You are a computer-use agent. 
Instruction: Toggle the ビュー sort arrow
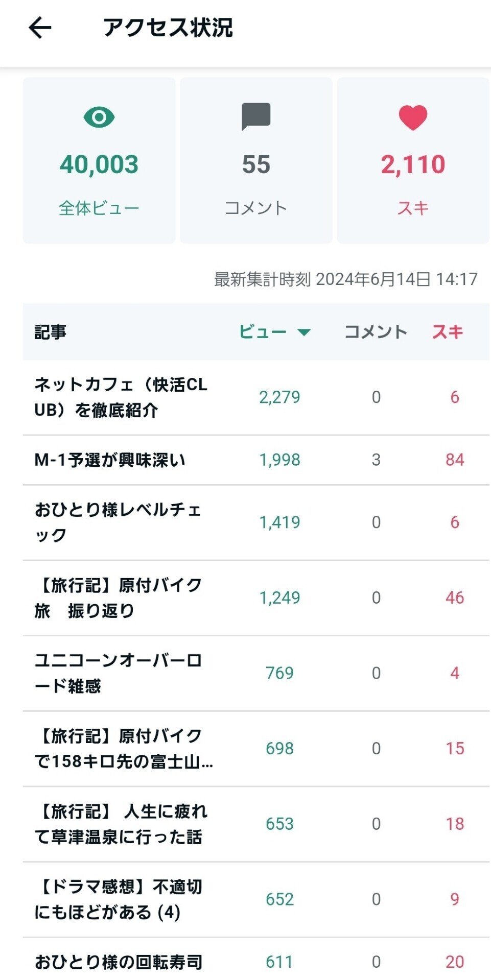(305, 332)
